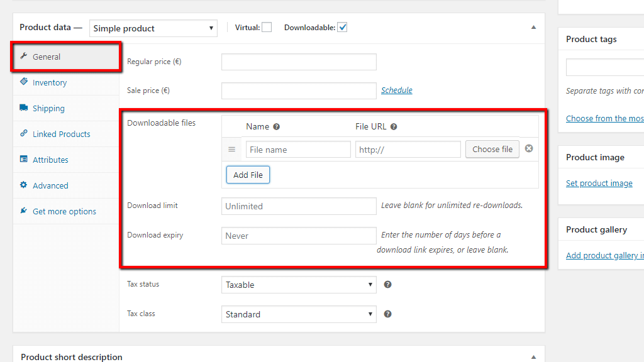The image size is (644, 362).
Task: Remove the downloadable file row
Action: 529,148
